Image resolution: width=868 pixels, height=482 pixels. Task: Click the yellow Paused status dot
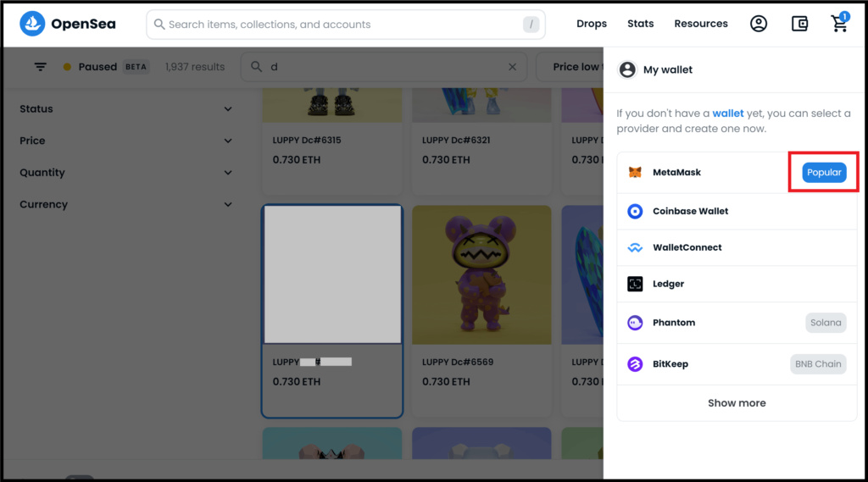(x=67, y=67)
